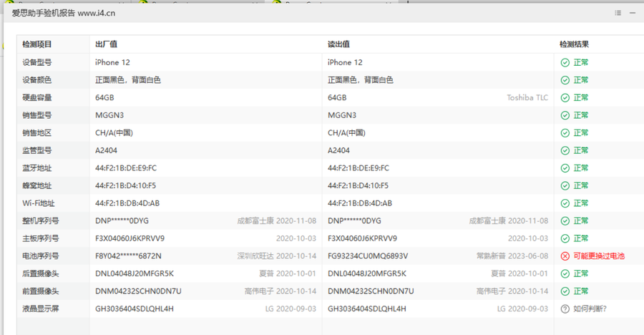Click the green check icon for 监管型号

pos(565,150)
